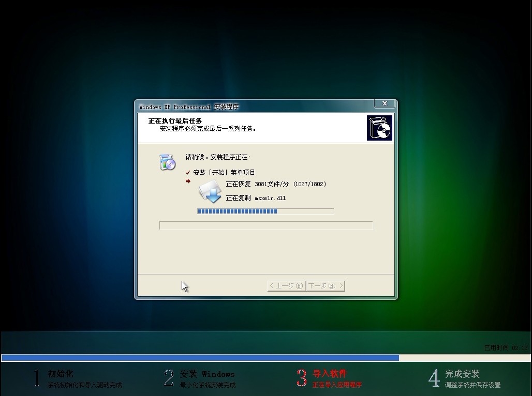Screen dimensions: 532x396
Task: Click the text 安装程序必须完成最后一系列任务。
Action: point(208,129)
